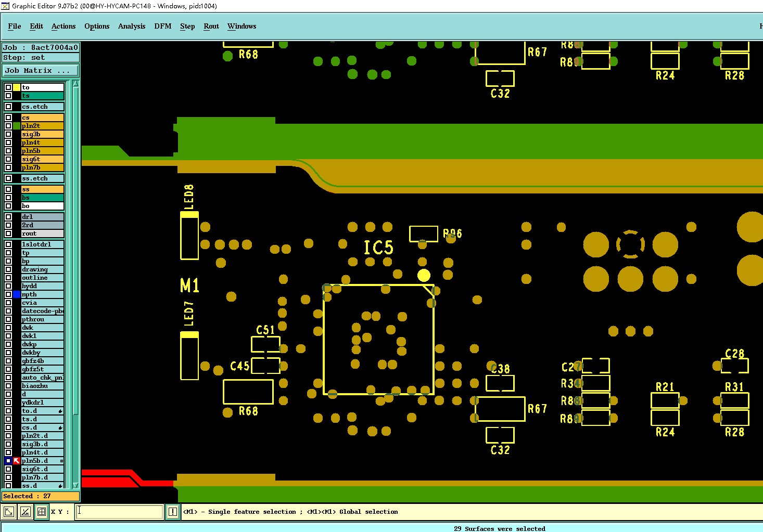Click the 29 Surfaces were selected message
The height and width of the screenshot is (532, 763).
(500, 528)
